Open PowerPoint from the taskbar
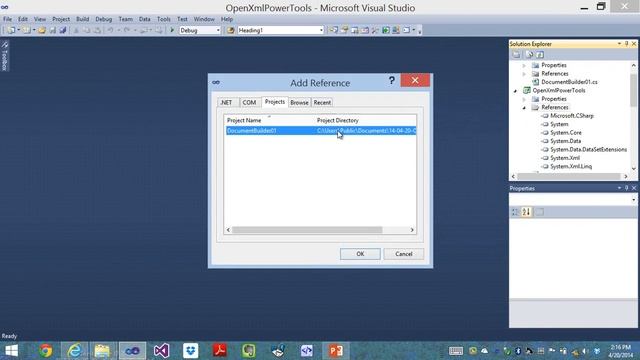This screenshot has width=640, height=360. click(336, 351)
